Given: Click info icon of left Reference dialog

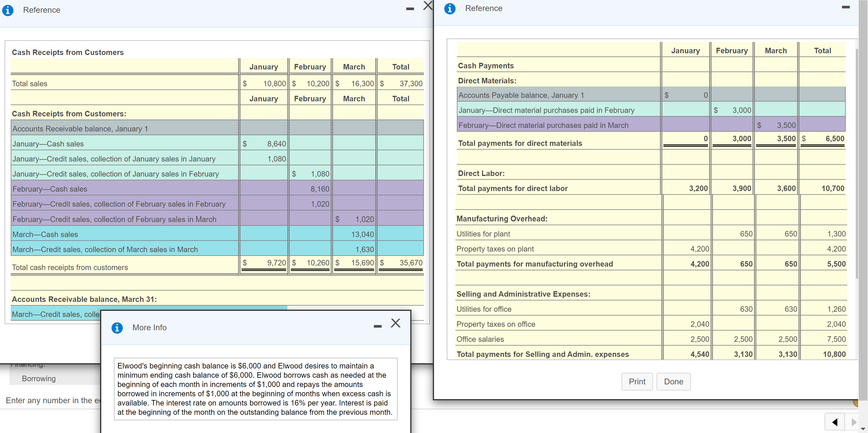Looking at the screenshot, I should 8,10.
